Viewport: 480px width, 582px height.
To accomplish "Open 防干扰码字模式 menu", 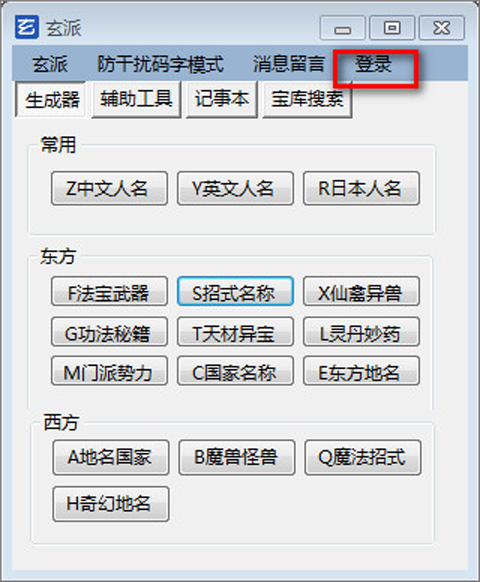I will [x=160, y=64].
